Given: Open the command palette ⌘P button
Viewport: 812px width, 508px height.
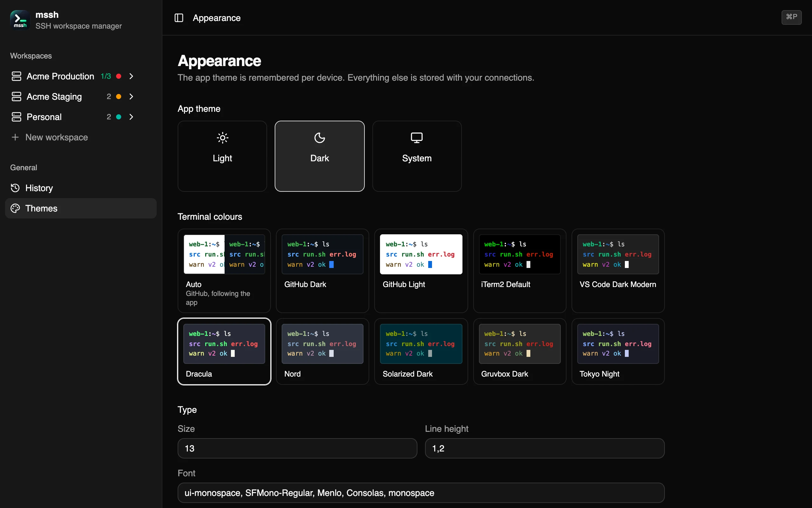Looking at the screenshot, I should [791, 17].
